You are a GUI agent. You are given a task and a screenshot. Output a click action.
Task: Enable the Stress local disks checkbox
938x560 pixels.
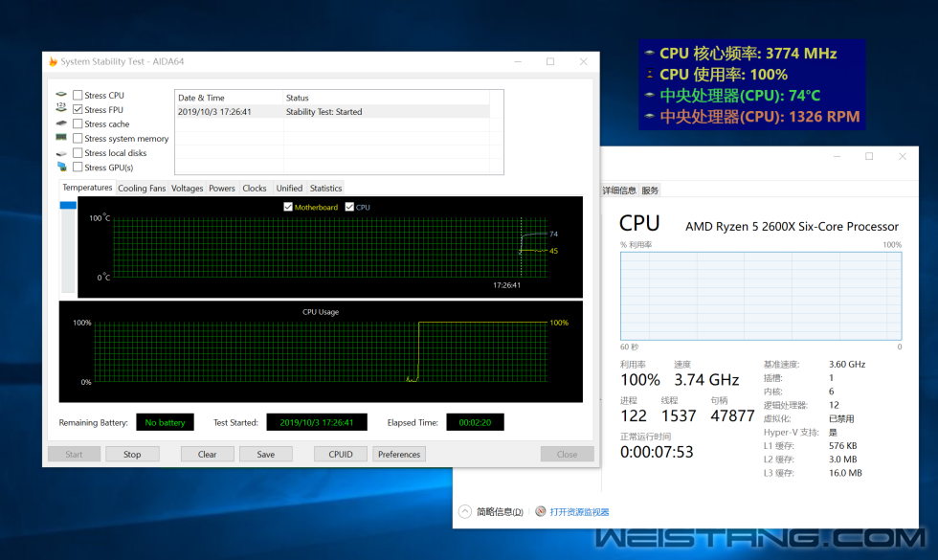(x=78, y=152)
